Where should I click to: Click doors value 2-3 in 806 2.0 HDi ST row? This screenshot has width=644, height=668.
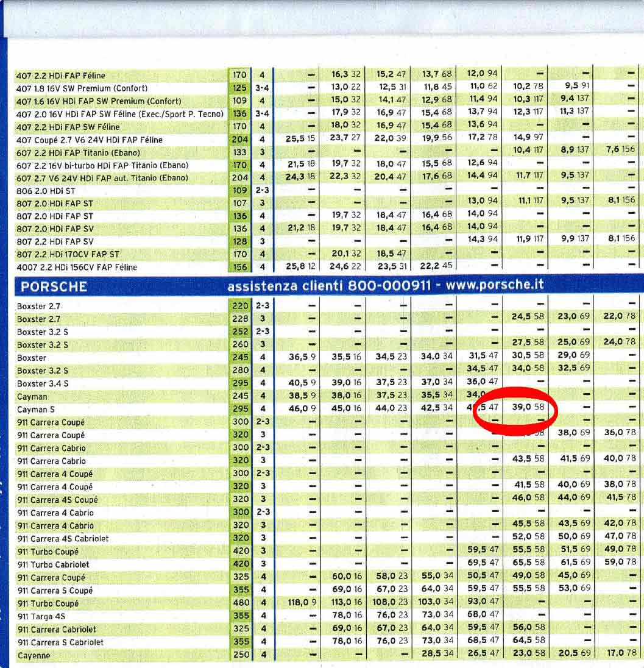pos(262,190)
